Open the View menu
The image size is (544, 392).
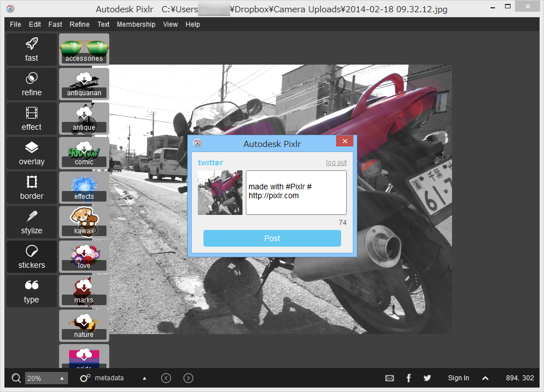coord(171,24)
